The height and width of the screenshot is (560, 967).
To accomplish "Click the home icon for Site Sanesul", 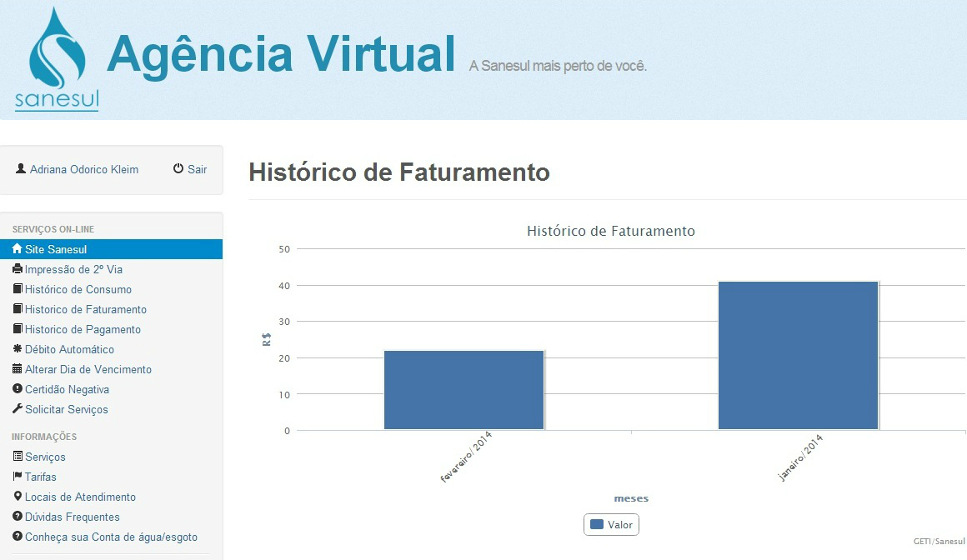I will point(18,249).
